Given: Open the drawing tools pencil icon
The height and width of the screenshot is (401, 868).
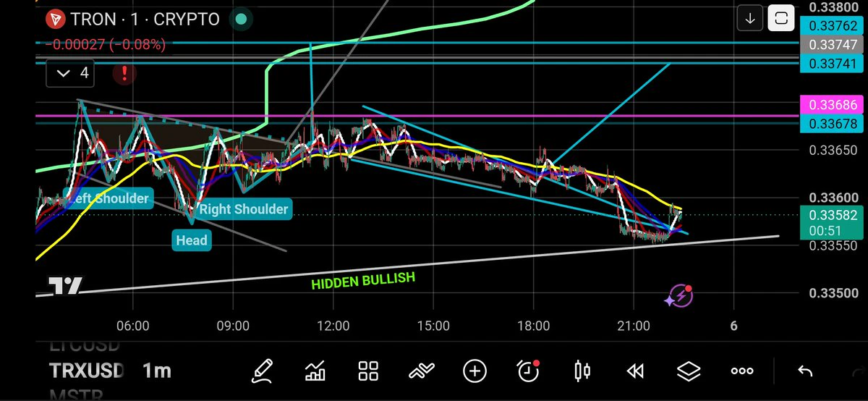Looking at the screenshot, I should coord(263,371).
